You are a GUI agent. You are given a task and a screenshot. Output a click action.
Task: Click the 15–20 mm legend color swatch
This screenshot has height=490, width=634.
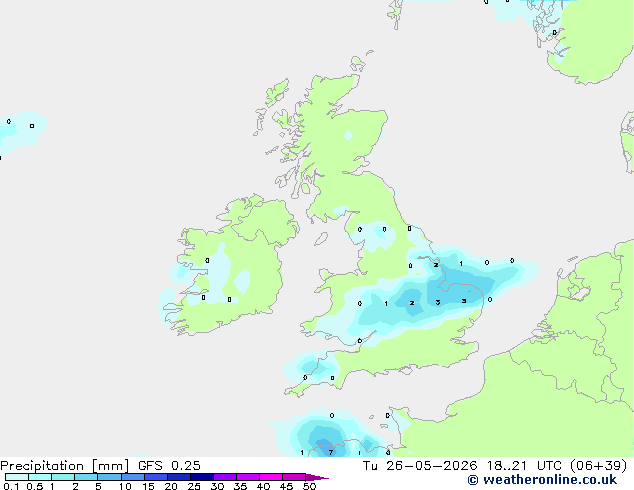tap(156, 477)
